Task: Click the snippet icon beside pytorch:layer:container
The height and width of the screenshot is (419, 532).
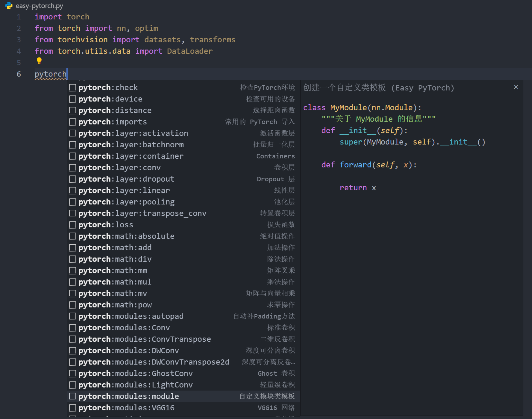Action: [x=73, y=156]
